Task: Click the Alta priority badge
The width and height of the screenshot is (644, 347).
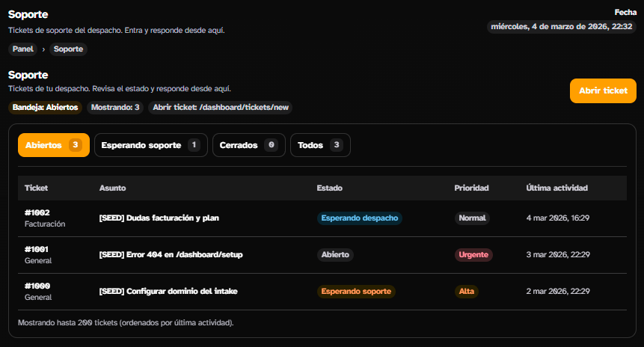Action: [467, 292]
